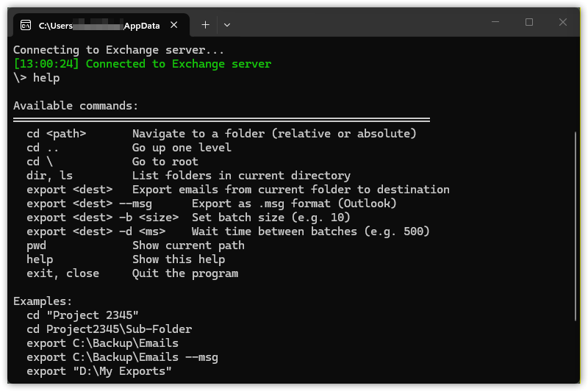This screenshot has height=391, width=588.
Task: Minimize the terminal window
Action: (x=495, y=23)
